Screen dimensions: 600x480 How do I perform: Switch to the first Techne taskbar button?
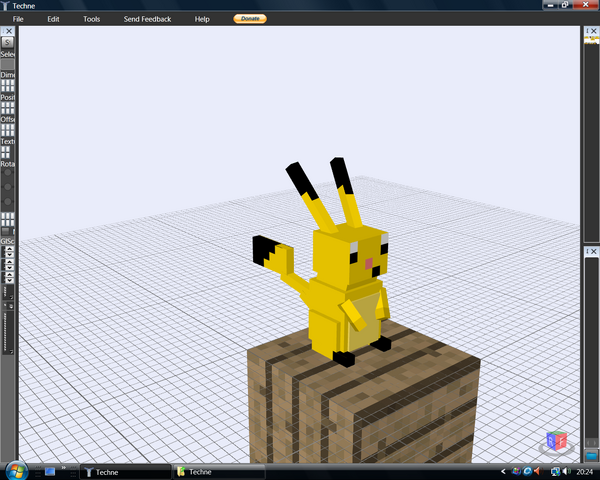pos(126,472)
